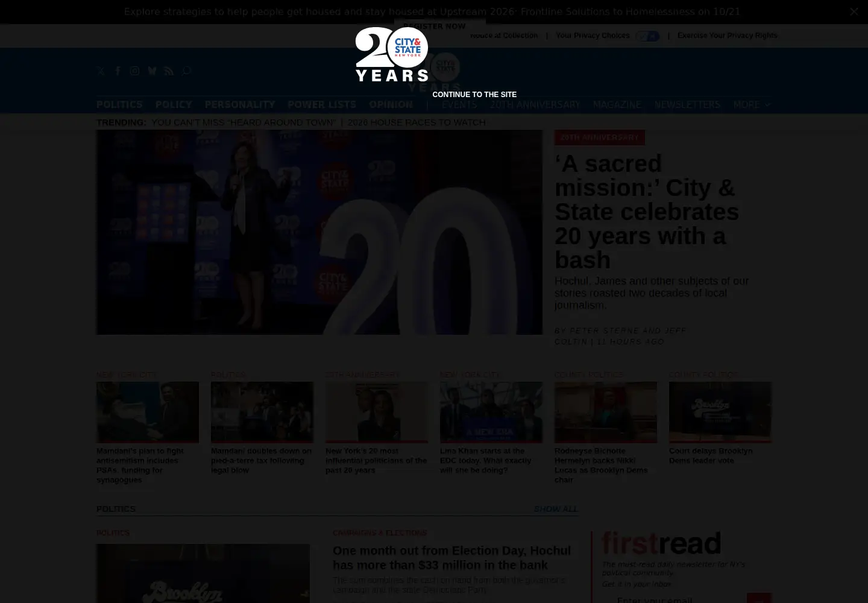The width and height of the screenshot is (868, 603).
Task: Open Lina Khan EDC story headline
Action: 486,460
